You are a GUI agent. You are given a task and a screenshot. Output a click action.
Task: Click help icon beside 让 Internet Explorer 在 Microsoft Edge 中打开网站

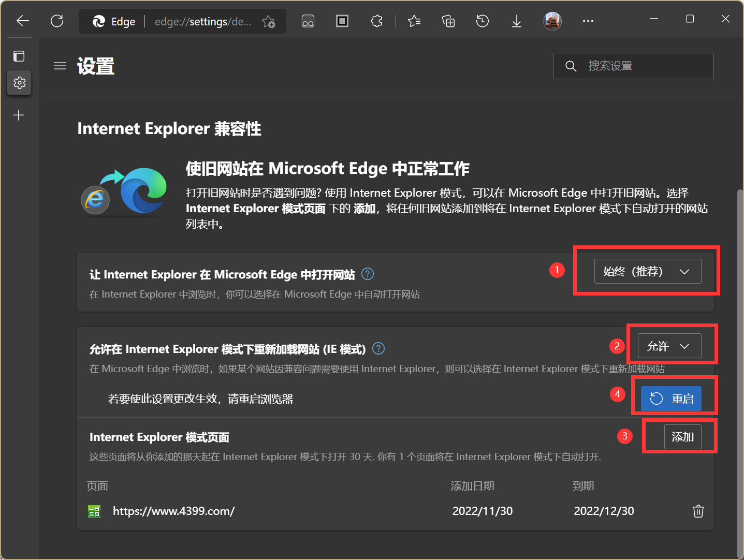coord(368,274)
